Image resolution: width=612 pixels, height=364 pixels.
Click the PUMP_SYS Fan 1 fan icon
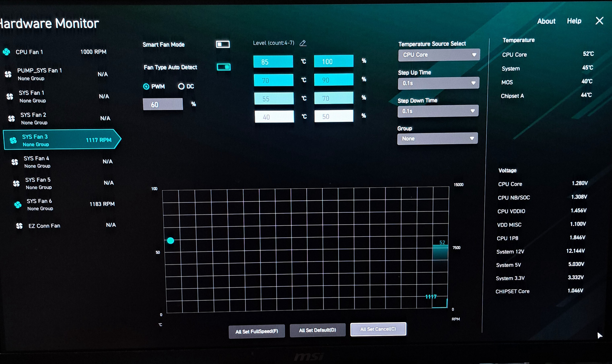(x=8, y=74)
